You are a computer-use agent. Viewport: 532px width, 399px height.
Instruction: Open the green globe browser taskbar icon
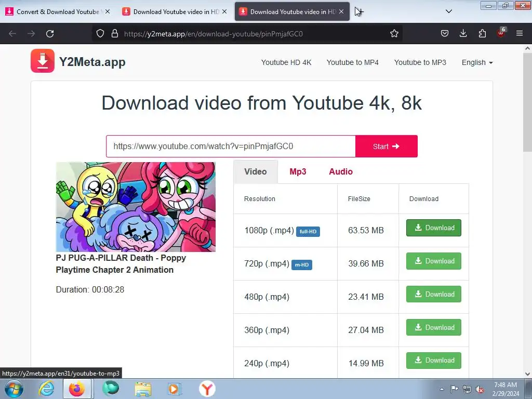pyautogui.click(x=111, y=389)
